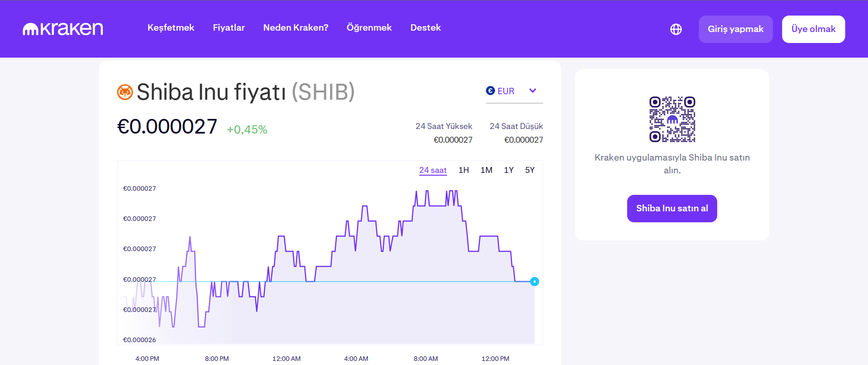Open the Öğrenmek menu

(x=369, y=27)
